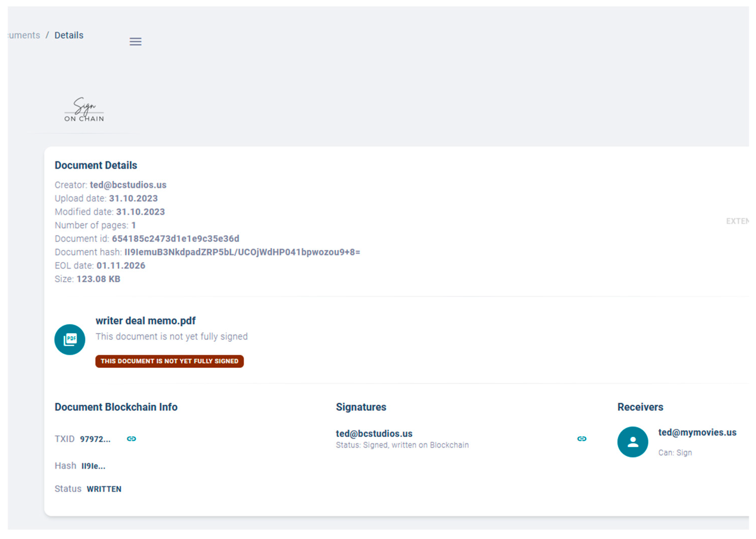
Task: Click the receiver user avatar icon
Action: point(632,441)
